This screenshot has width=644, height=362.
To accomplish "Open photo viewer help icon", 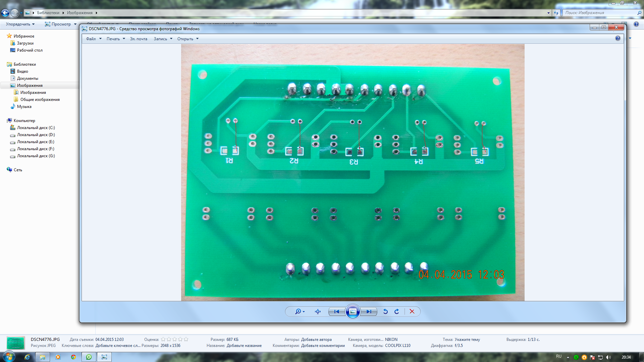I will (618, 39).
